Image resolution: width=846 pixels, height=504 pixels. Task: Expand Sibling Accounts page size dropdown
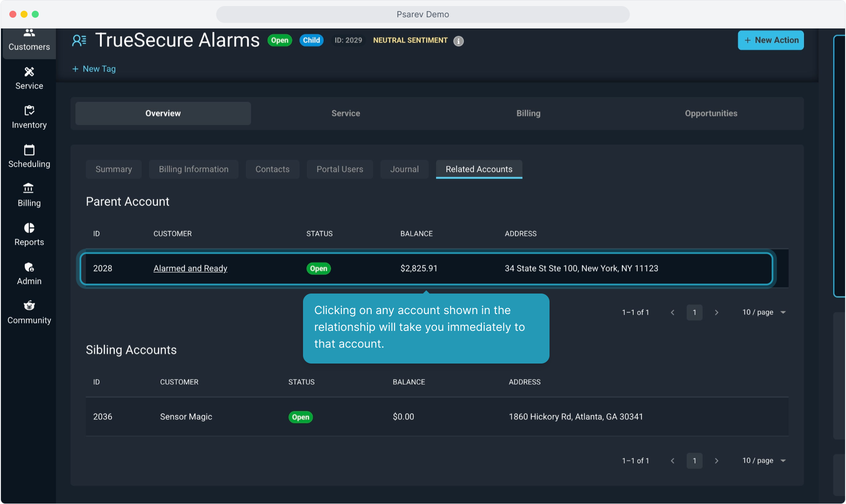764,461
